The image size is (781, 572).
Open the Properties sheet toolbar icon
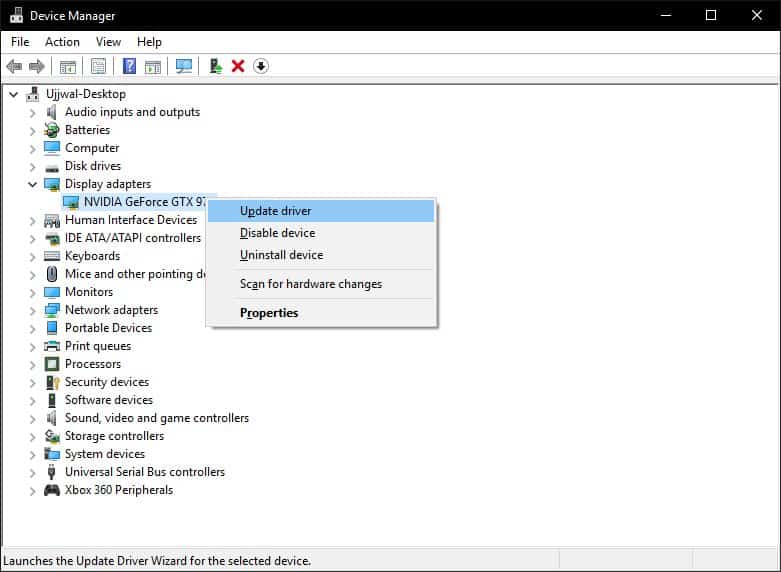coord(99,66)
